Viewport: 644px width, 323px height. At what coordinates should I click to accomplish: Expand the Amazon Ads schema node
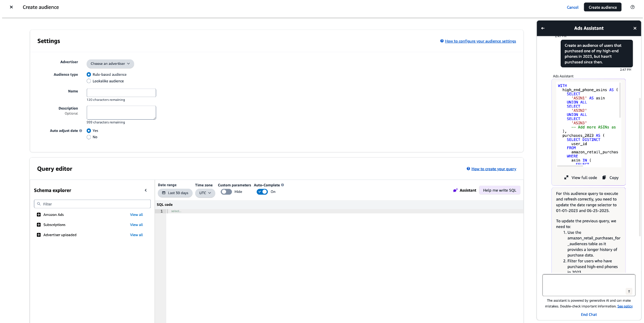pyautogui.click(x=39, y=215)
